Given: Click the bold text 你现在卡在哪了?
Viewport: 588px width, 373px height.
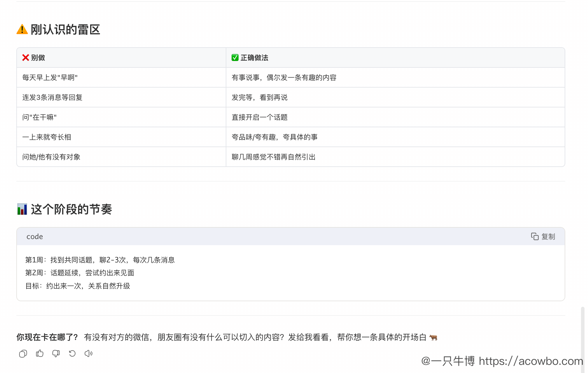Looking at the screenshot, I should (47, 337).
